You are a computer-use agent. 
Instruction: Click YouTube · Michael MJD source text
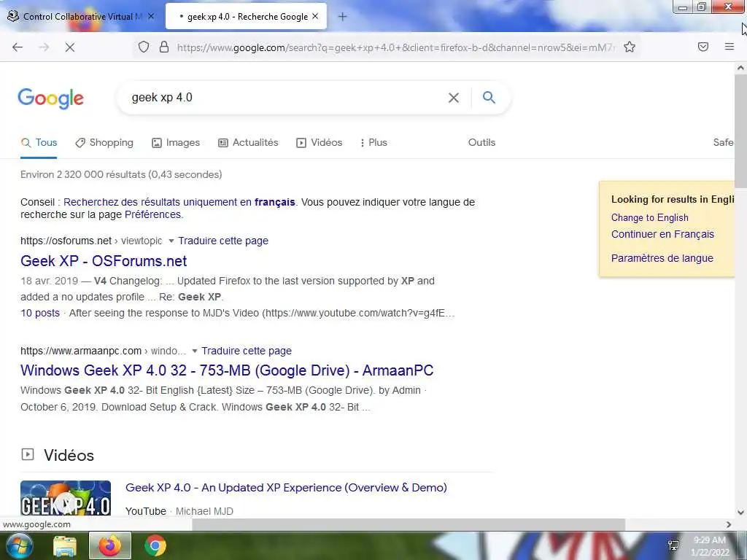point(179,511)
